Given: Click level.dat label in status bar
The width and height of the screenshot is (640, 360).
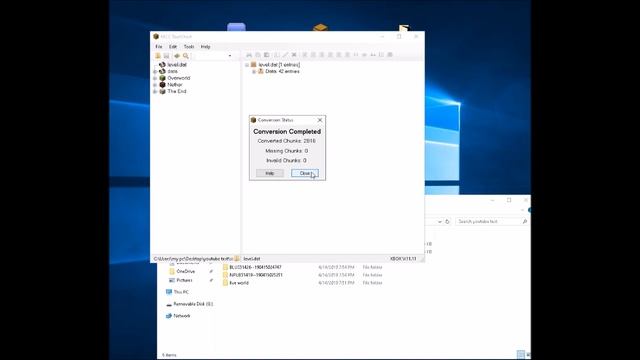Looking at the screenshot, I should (252, 259).
